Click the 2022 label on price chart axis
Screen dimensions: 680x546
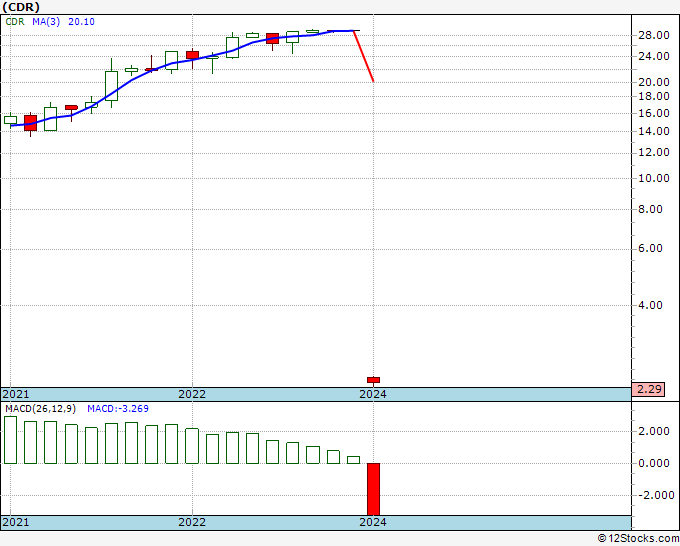192,394
